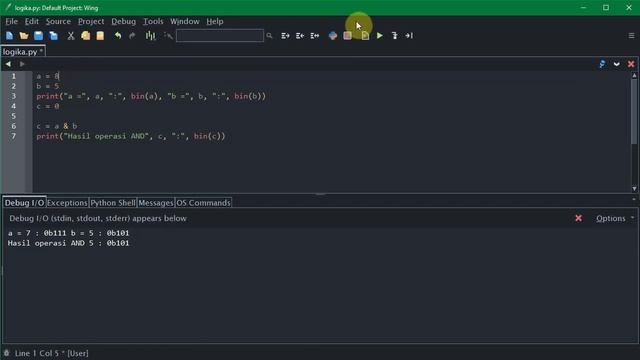The image size is (640, 360).
Task: Click the bug icon in status bar
Action: pos(6,353)
